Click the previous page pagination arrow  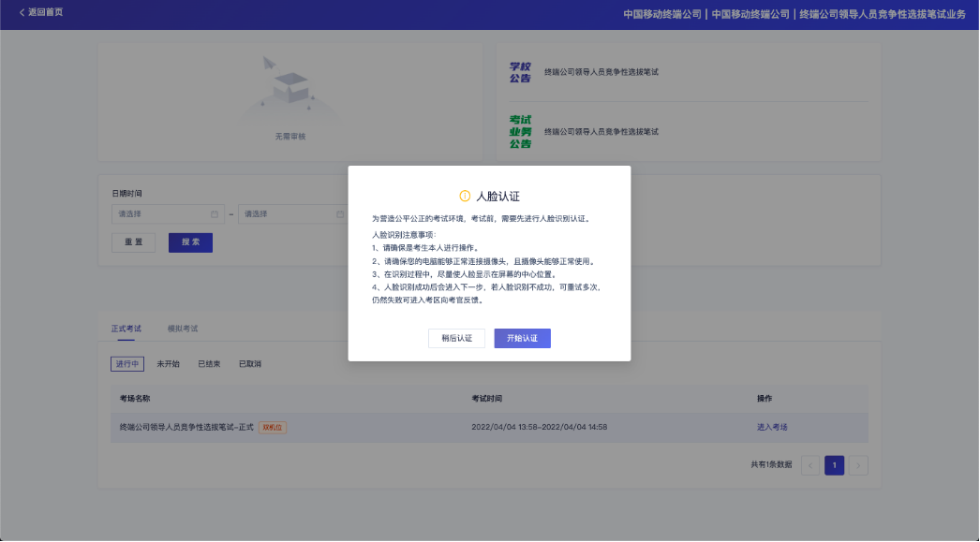coord(810,465)
